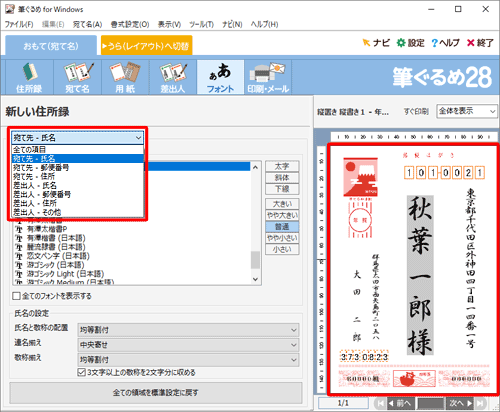Set font size to やや大きい
The image size is (500, 412).
[282, 215]
